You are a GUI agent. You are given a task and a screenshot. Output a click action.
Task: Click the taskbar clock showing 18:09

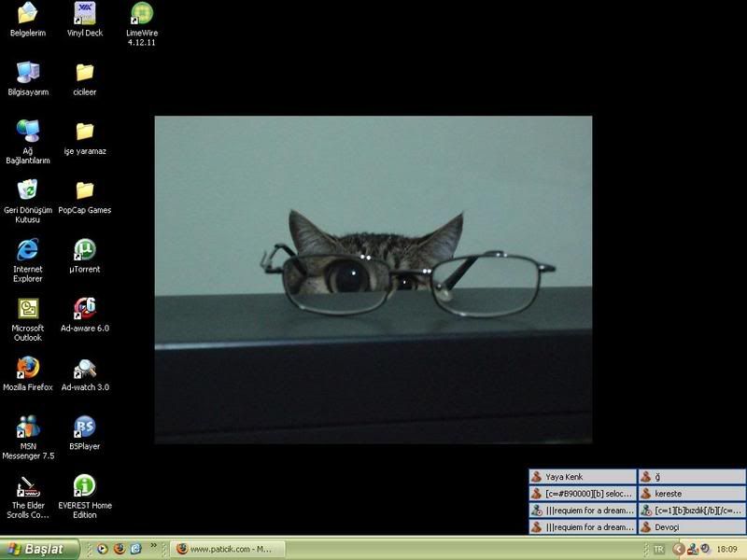(x=726, y=549)
